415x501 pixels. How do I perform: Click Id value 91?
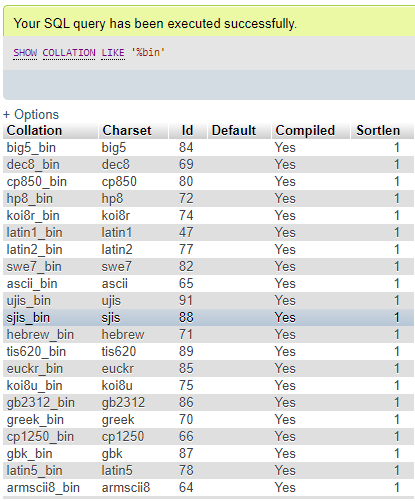pyautogui.click(x=186, y=301)
